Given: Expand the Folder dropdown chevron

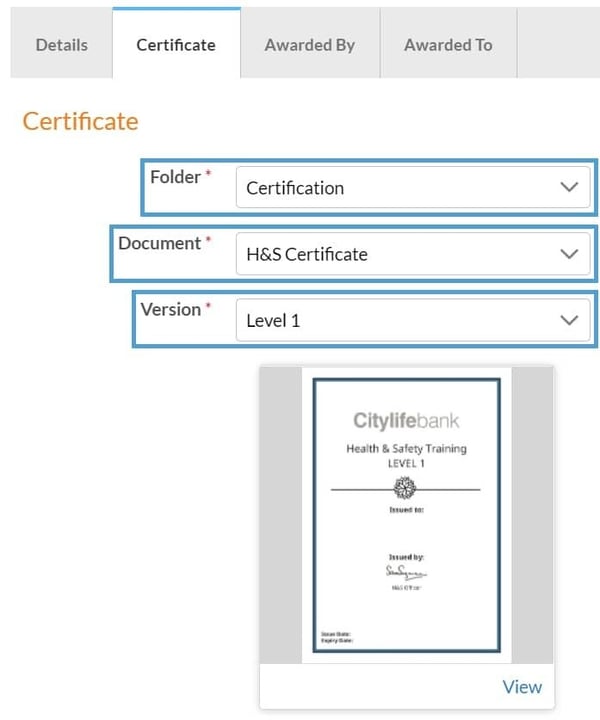Looking at the screenshot, I should click(x=569, y=188).
